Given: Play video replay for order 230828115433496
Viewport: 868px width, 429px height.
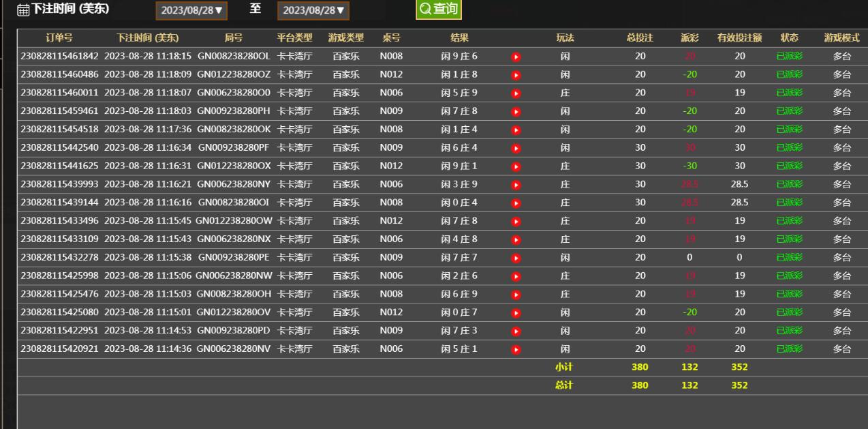Looking at the screenshot, I should point(516,222).
